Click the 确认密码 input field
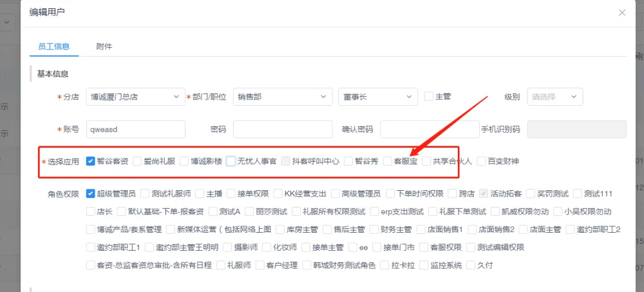Image resolution: width=644 pixels, height=292 pixels. (429, 129)
